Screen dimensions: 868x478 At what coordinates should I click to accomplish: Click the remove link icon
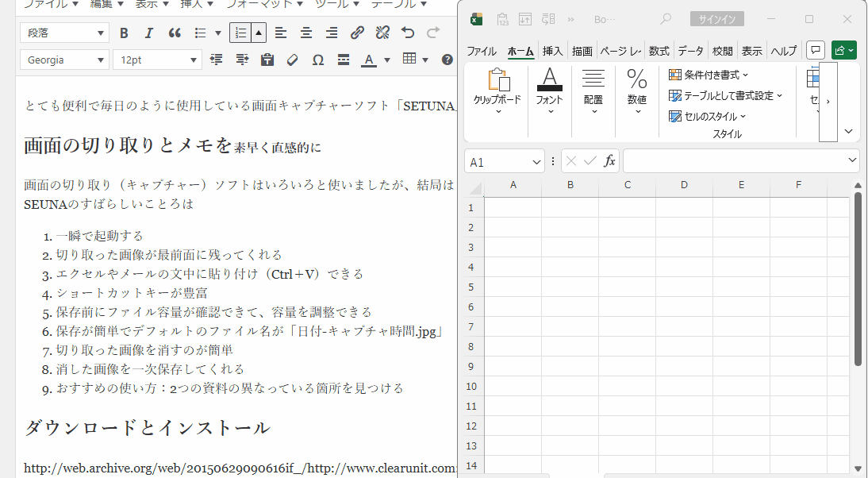point(382,33)
